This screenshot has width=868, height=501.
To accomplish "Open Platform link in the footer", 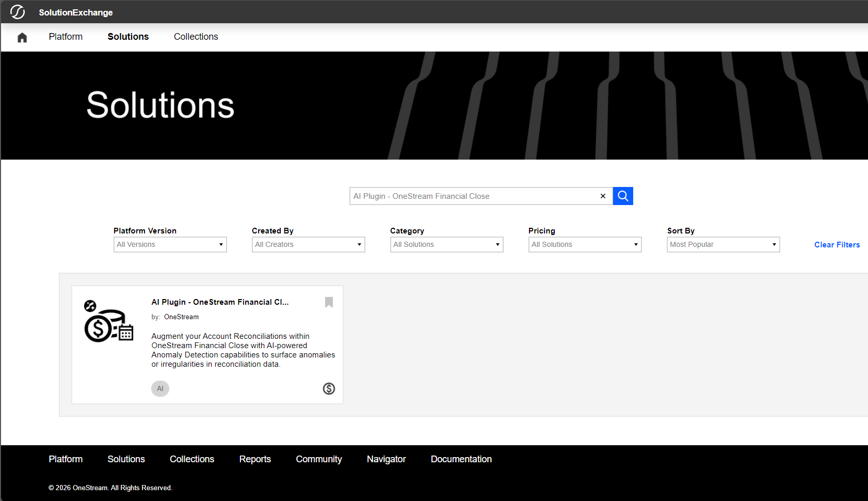I will pos(66,459).
